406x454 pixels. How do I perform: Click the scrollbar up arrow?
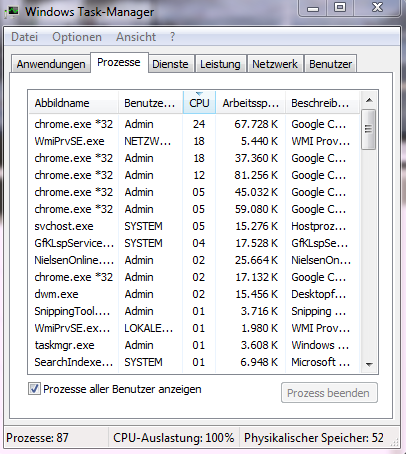click(369, 100)
